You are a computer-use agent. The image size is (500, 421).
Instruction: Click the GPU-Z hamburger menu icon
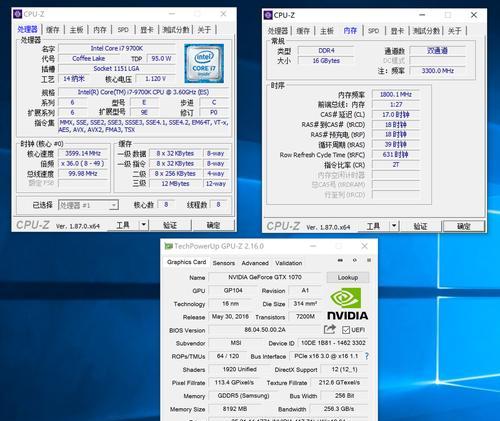pos(369,260)
